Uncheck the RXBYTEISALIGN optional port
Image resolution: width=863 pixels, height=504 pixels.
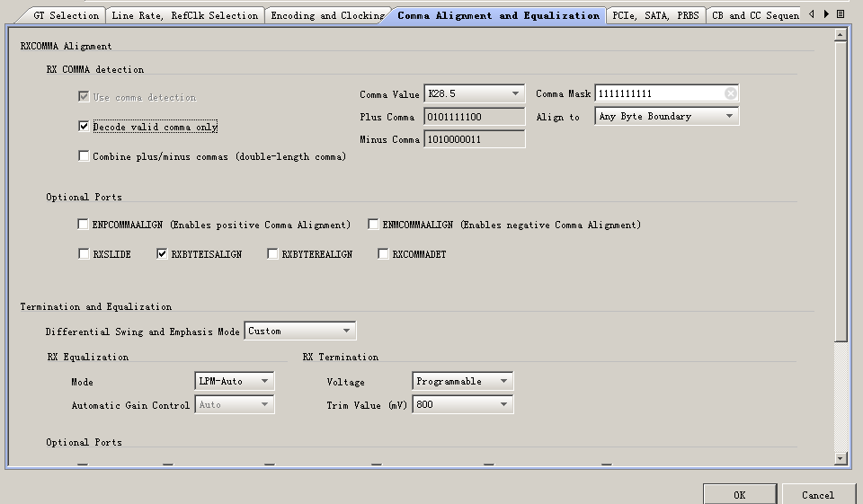[163, 254]
